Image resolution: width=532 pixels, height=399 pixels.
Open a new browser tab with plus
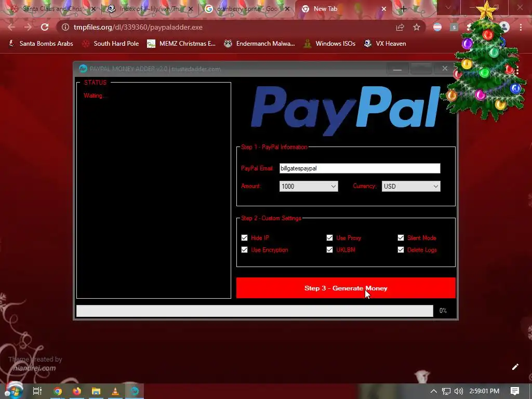coord(403,9)
